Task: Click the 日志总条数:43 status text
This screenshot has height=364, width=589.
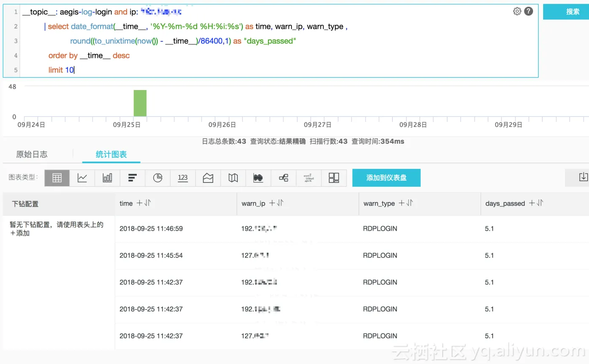Action: point(224,142)
